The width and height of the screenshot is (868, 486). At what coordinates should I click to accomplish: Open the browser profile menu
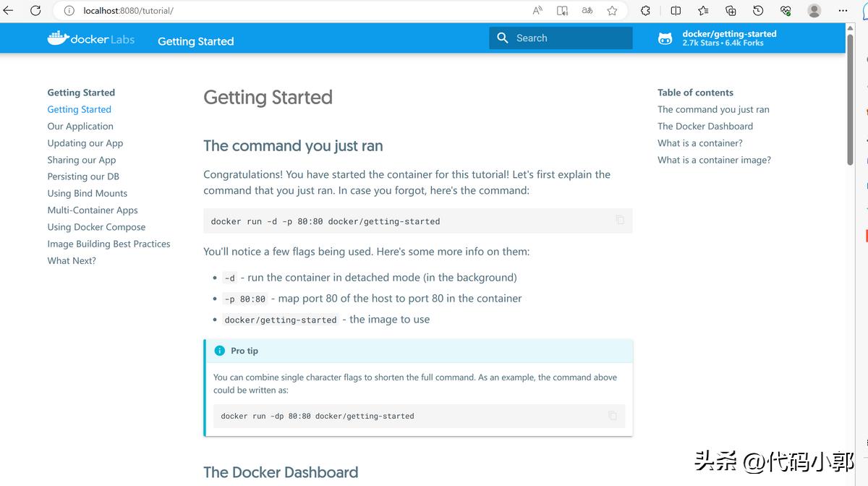[x=813, y=10]
